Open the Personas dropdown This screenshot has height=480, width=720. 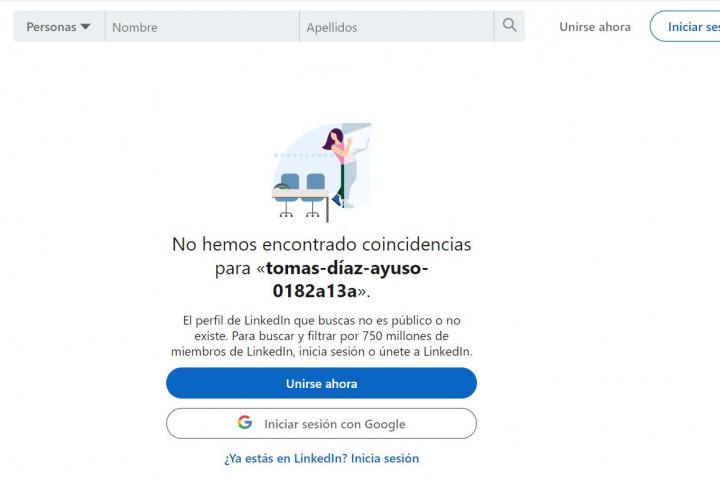pos(58,27)
